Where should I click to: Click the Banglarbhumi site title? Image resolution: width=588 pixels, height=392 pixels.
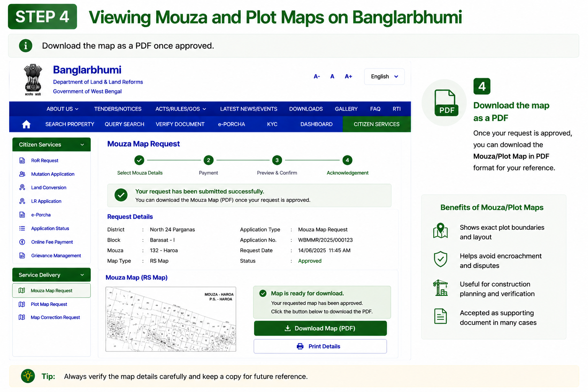pos(87,70)
